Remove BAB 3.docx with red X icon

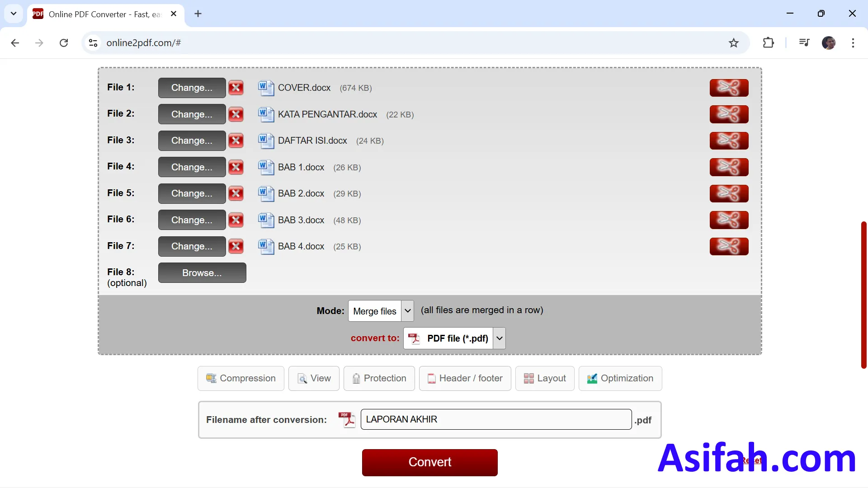pyautogui.click(x=236, y=220)
